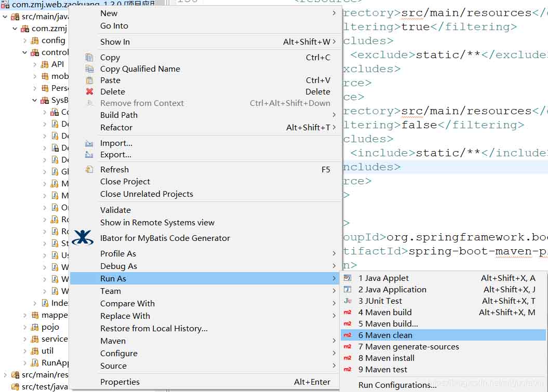Viewport: 548px width, 392px height.
Task: Click the Import icon in menu
Action: (x=89, y=143)
